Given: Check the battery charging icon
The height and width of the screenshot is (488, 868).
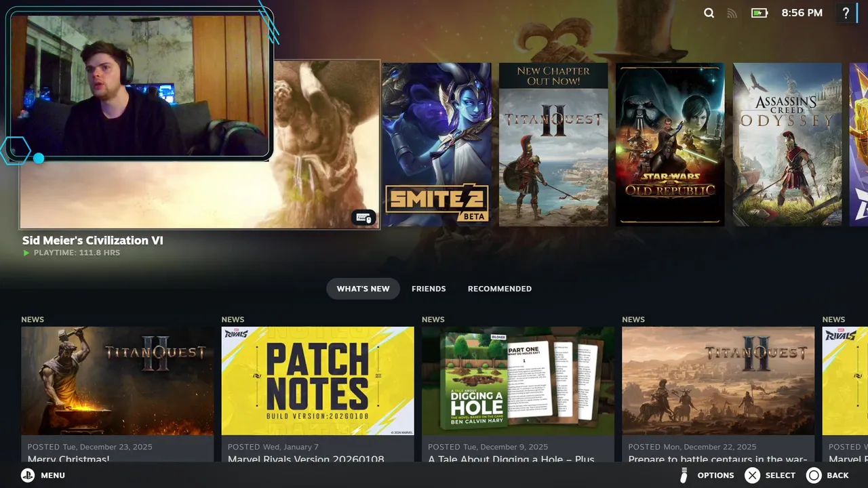Looking at the screenshot, I should click(759, 13).
